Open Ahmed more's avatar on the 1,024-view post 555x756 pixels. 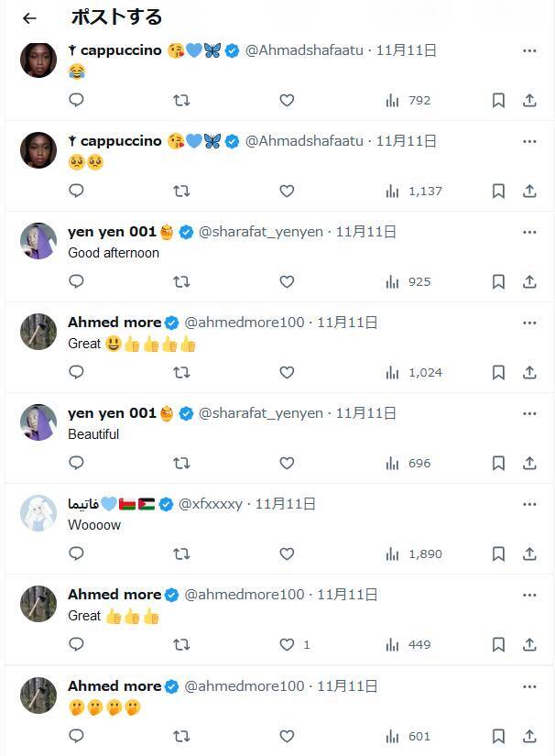click(38, 332)
